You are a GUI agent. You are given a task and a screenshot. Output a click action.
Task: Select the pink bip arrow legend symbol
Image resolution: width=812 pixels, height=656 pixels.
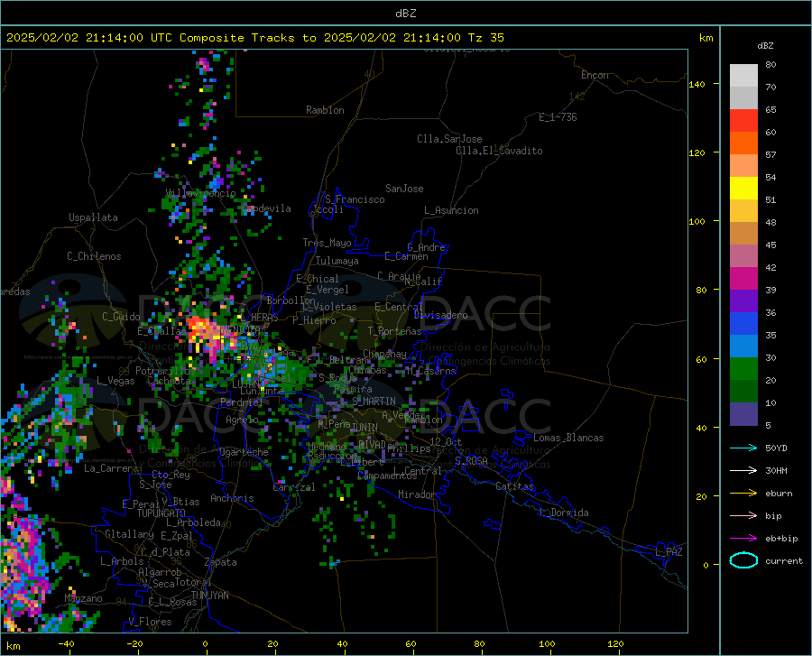point(743,516)
